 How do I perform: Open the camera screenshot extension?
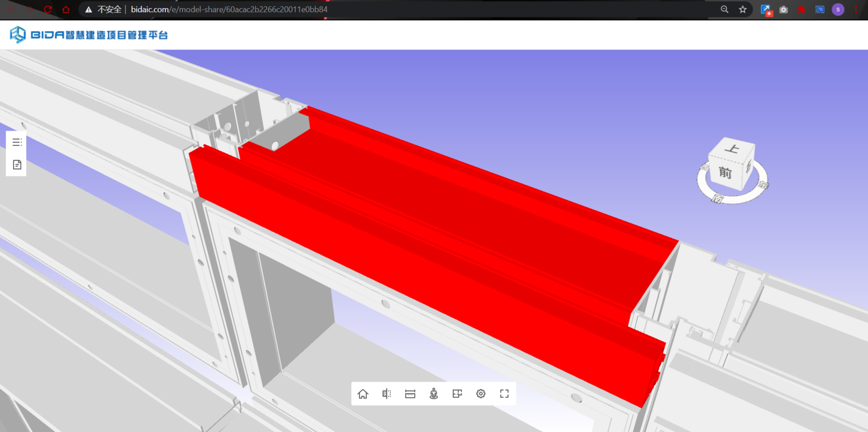click(784, 9)
